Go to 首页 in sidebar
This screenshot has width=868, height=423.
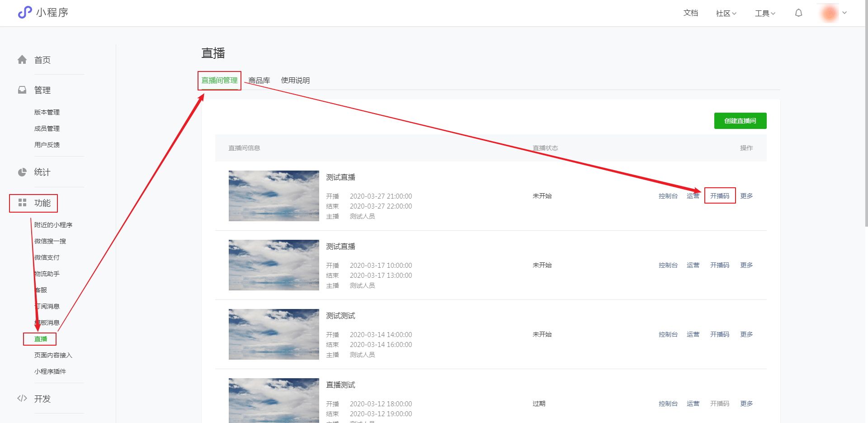pos(42,60)
